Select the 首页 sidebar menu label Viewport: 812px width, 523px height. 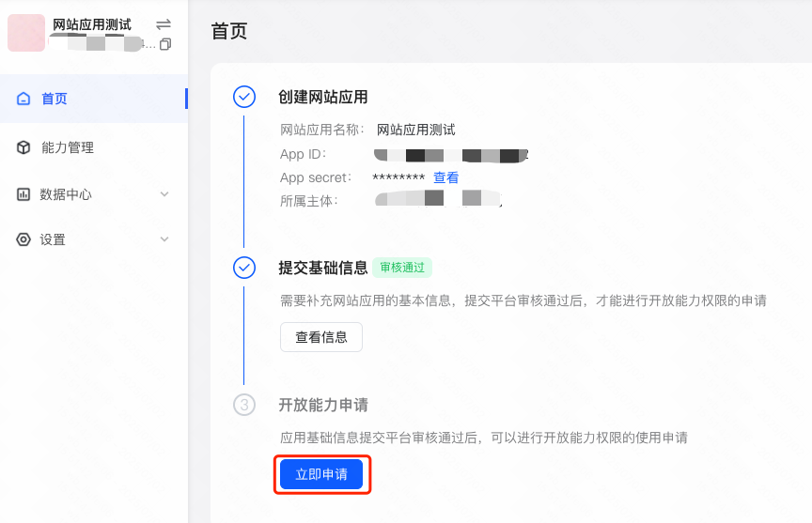(x=55, y=99)
